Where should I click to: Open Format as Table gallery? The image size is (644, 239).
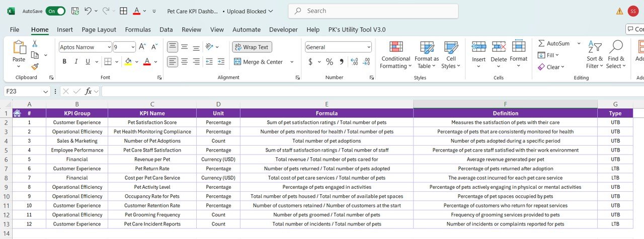pos(427,55)
